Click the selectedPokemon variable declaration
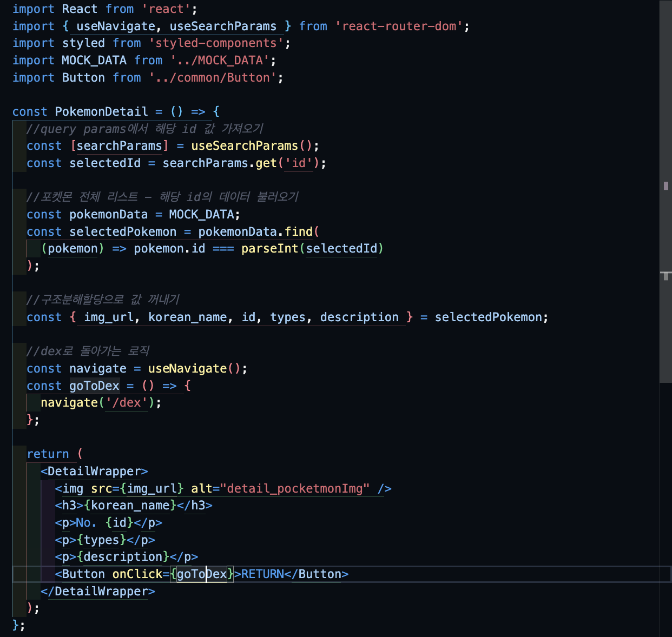672x637 pixels. (x=123, y=232)
